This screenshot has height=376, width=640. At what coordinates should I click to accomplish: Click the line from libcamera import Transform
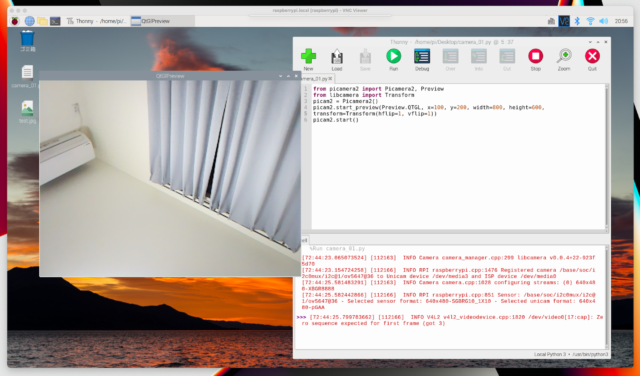tap(363, 95)
